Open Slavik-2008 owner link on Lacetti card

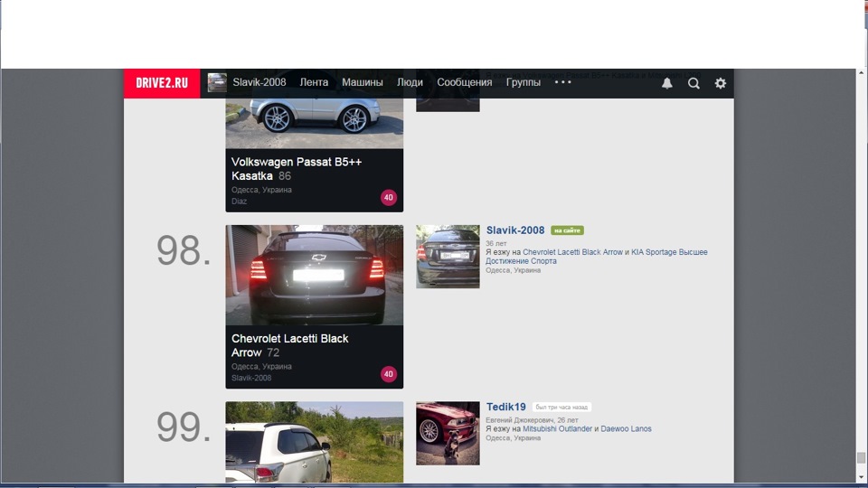(x=251, y=378)
